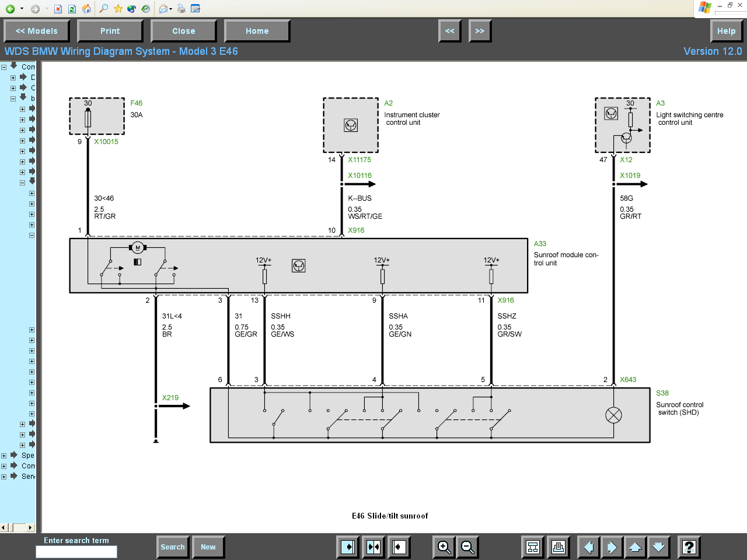Collapse the expanded Com root tree node
The image size is (747, 560).
4,67
